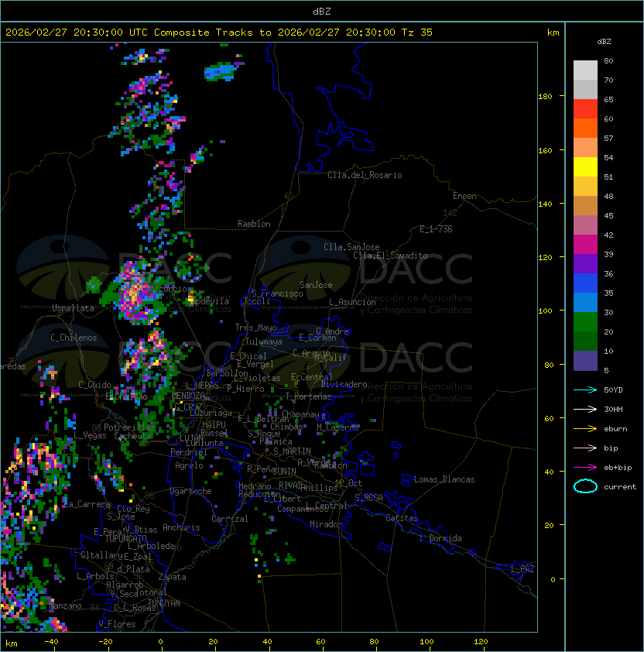This screenshot has height=652, width=644.
Task: Pick the light gray 70–80 dBZ swatch
Action: pyautogui.click(x=585, y=70)
